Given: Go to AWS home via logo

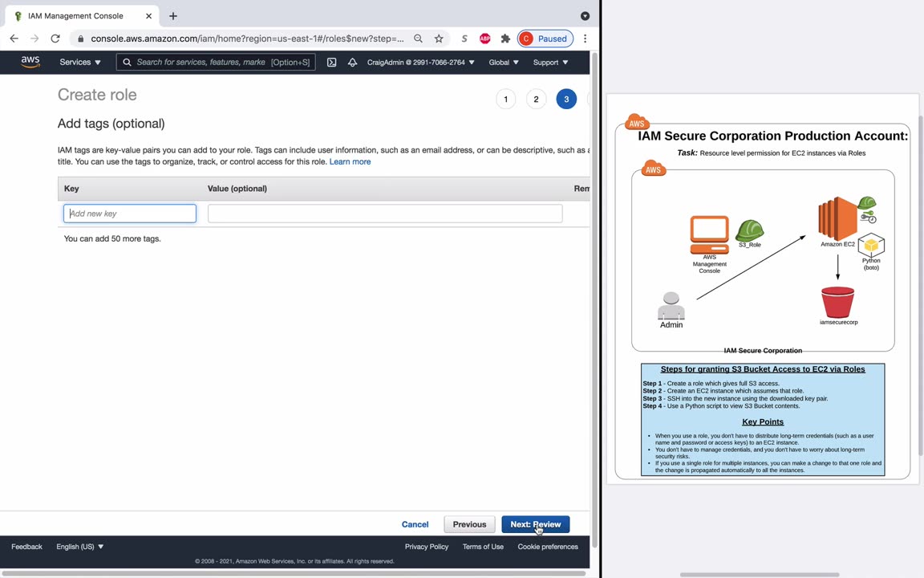Looking at the screenshot, I should click(30, 62).
